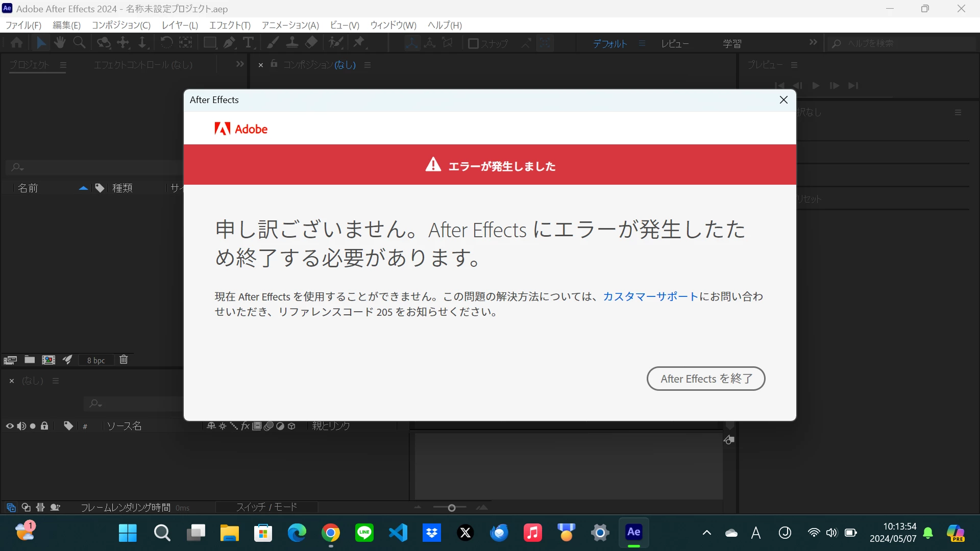The image size is (980, 551).
Task: Select the Pen tool
Action: click(x=229, y=43)
